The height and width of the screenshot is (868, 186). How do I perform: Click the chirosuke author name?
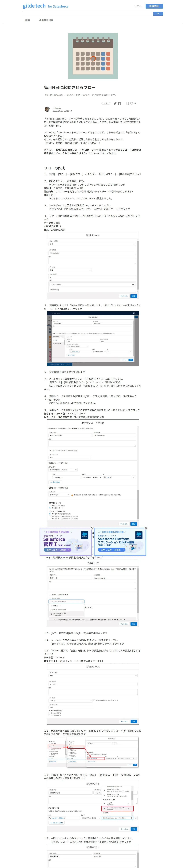click(57, 108)
